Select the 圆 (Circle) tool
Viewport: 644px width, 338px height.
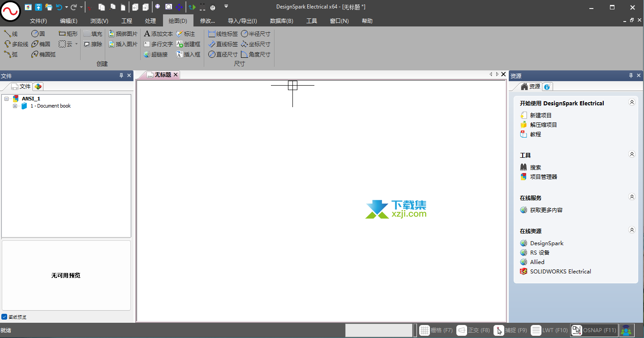click(39, 34)
